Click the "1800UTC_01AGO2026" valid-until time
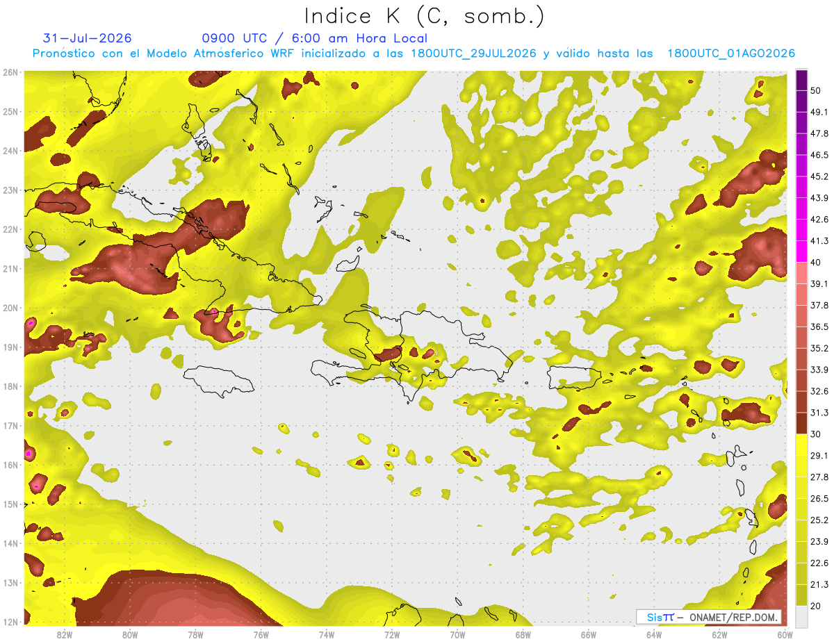 click(731, 53)
